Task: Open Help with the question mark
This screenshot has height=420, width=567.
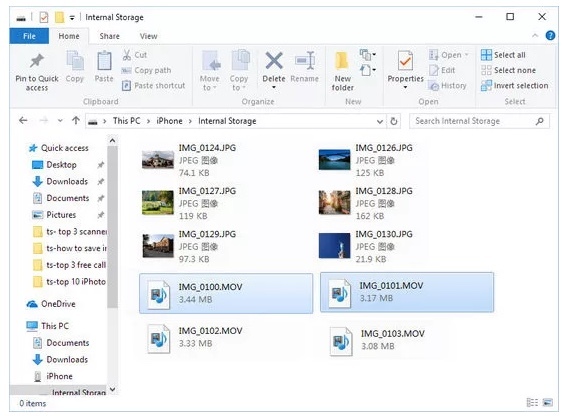Action: tap(550, 35)
